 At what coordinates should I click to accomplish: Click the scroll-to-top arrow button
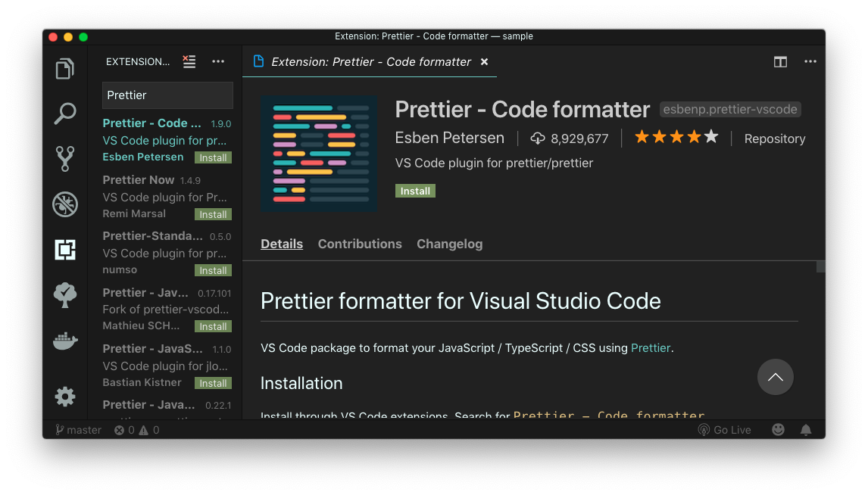click(x=775, y=377)
